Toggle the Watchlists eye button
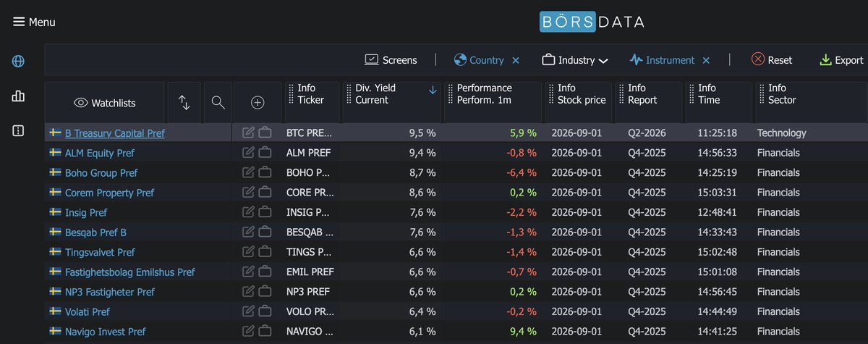The height and width of the screenshot is (344, 868). [105, 103]
